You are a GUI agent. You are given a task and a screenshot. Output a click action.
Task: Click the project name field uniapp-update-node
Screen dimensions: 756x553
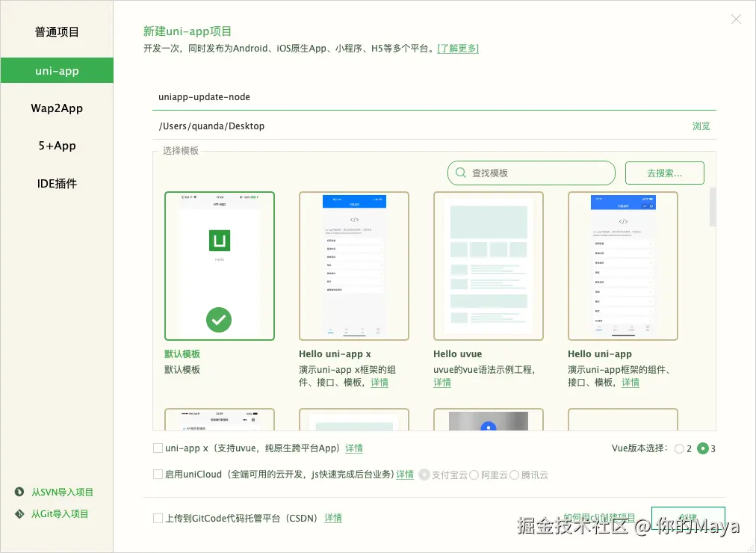click(x=434, y=97)
